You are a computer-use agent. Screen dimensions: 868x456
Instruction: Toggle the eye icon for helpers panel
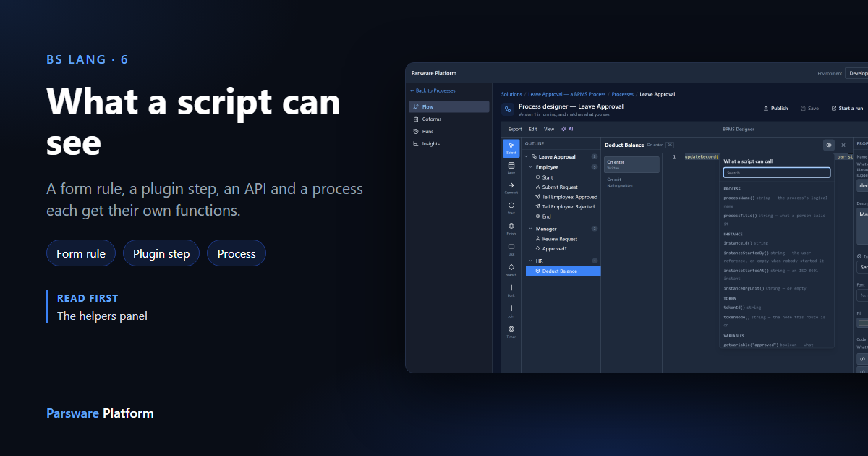(x=829, y=145)
